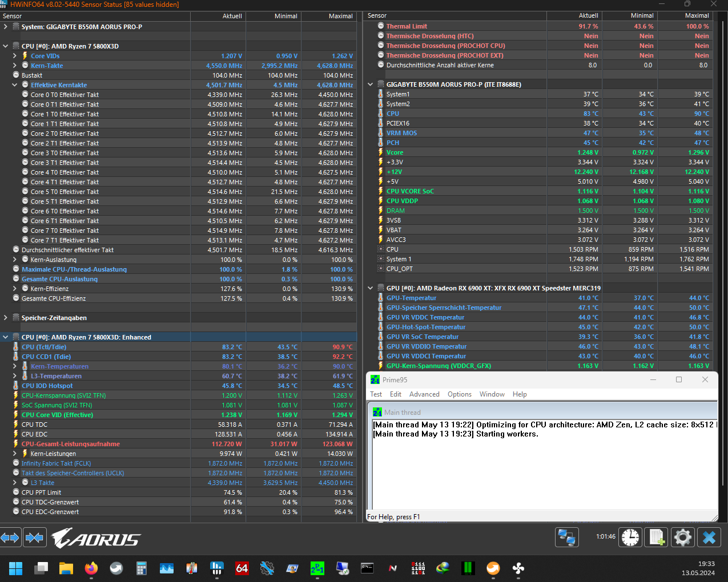The height and width of the screenshot is (582, 728).
Task: Click thermometer icon next to GPU-Temperatur
Action: (380, 298)
